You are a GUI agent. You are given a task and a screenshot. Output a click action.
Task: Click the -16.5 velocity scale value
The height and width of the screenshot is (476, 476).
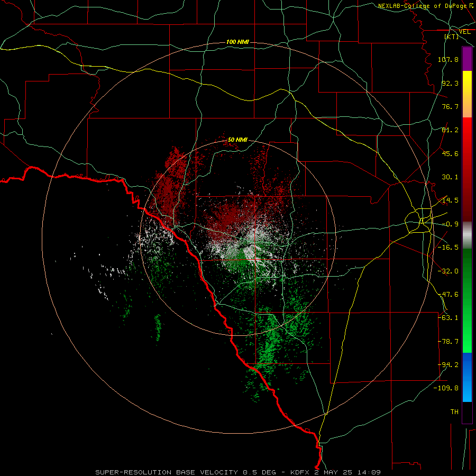[448, 248]
